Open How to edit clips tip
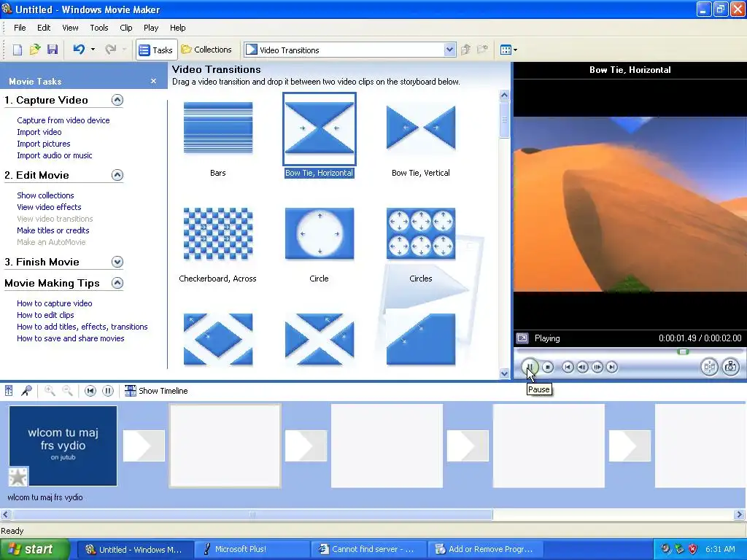Viewport: 747px width, 560px height. click(x=45, y=315)
